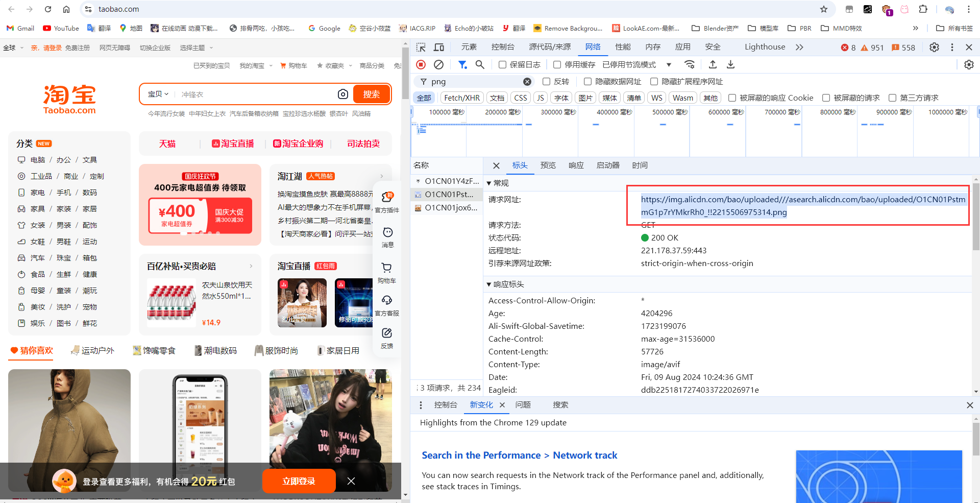Focus the taobao search input field

(x=255, y=94)
